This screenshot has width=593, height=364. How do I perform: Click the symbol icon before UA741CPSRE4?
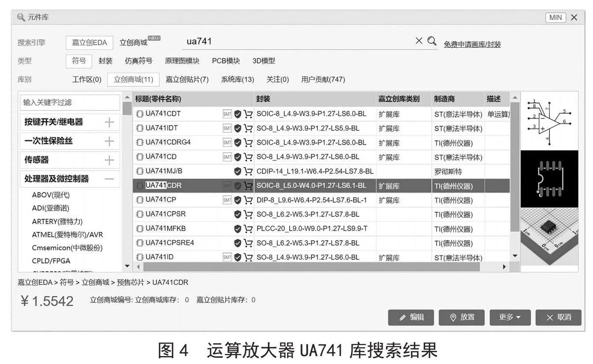click(140, 243)
